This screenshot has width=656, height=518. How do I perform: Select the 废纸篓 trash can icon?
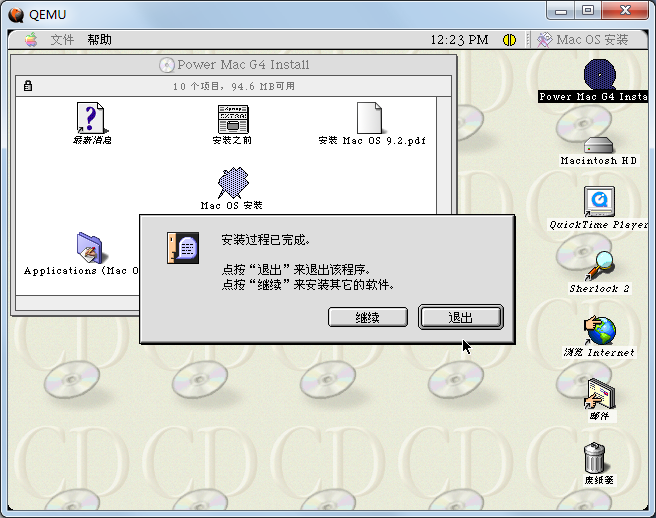point(594,458)
